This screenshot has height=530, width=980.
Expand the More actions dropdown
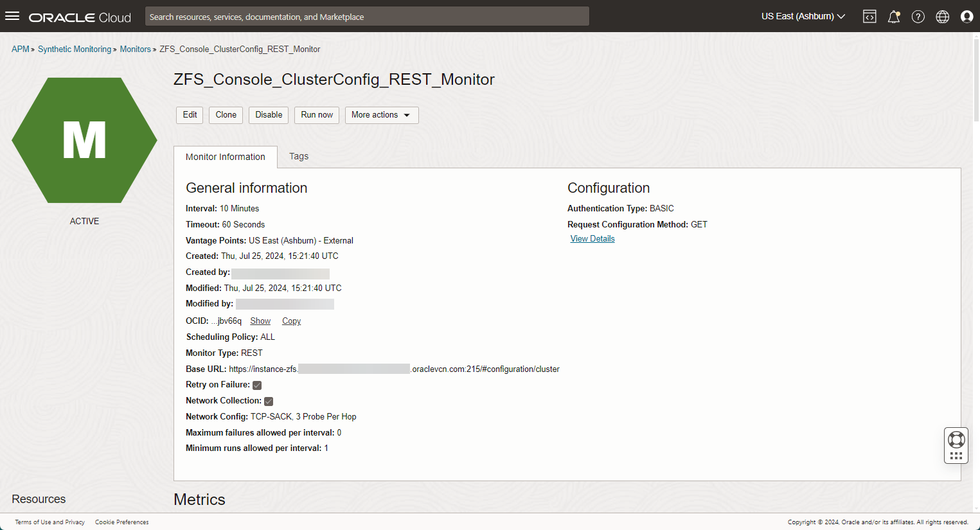pos(382,115)
